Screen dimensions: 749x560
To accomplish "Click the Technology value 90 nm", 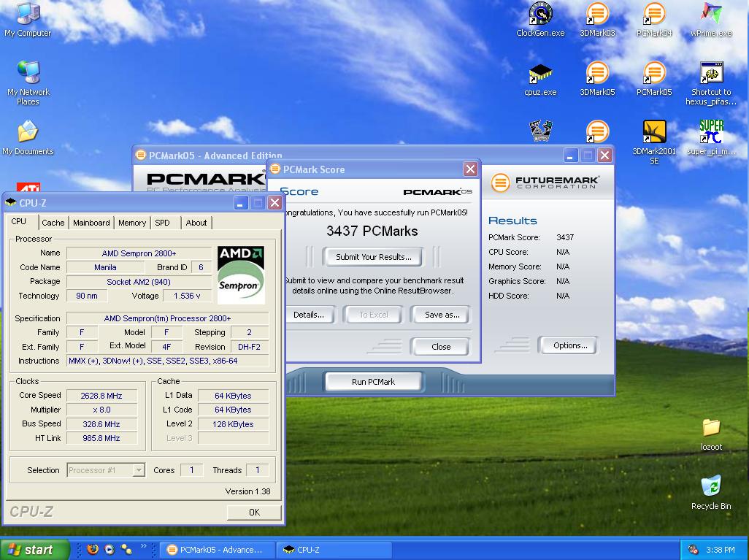I will click(87, 296).
